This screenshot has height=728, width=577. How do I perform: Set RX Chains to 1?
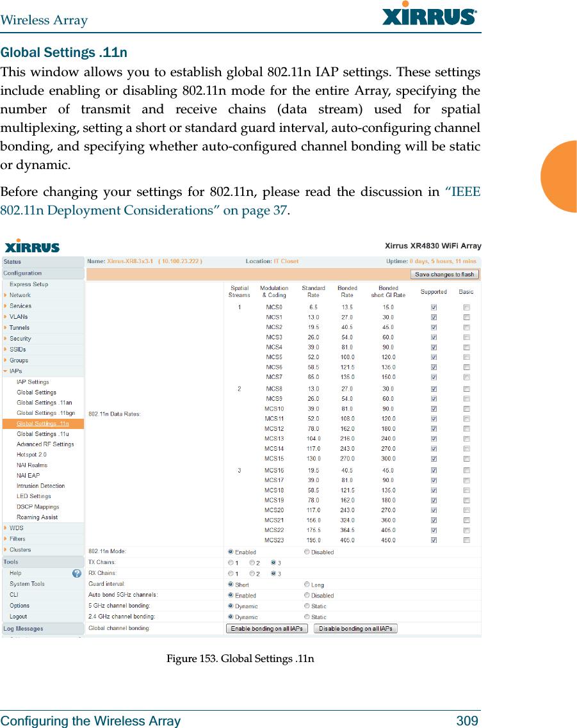coord(231,574)
